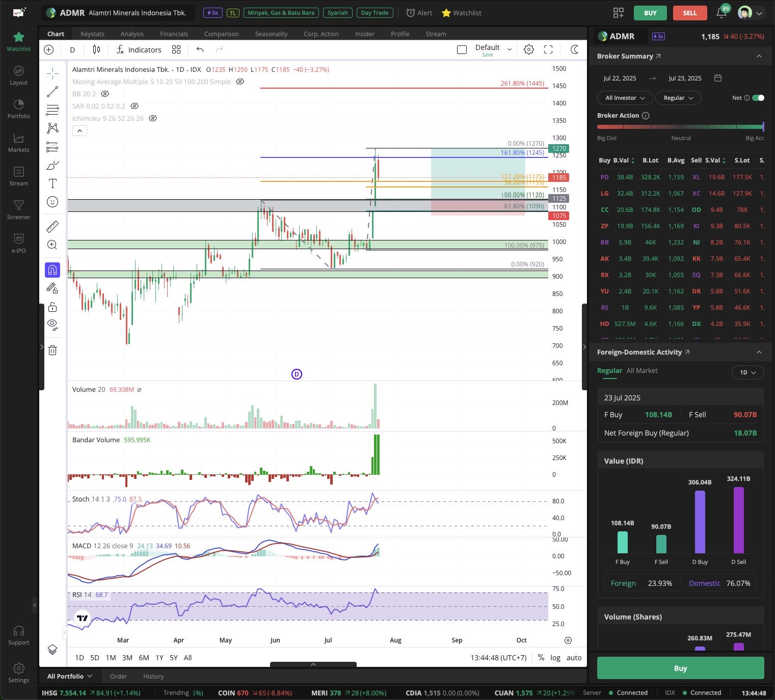775x700 pixels.
Task: Select the zoom in tool
Action: pos(52,245)
